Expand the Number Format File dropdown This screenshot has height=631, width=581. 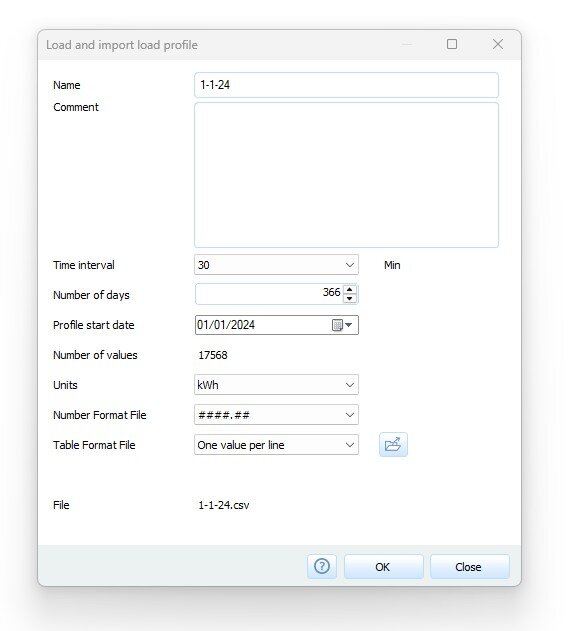pyautogui.click(x=350, y=415)
